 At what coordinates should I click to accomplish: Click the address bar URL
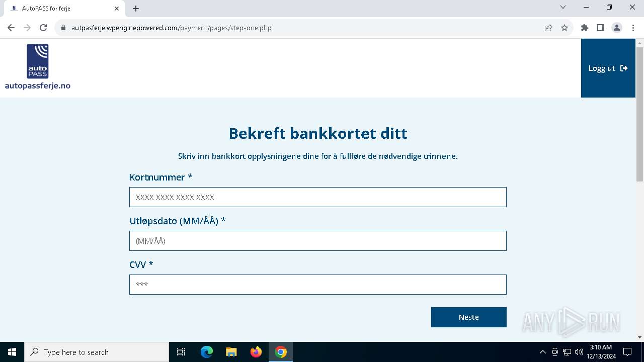(x=172, y=28)
